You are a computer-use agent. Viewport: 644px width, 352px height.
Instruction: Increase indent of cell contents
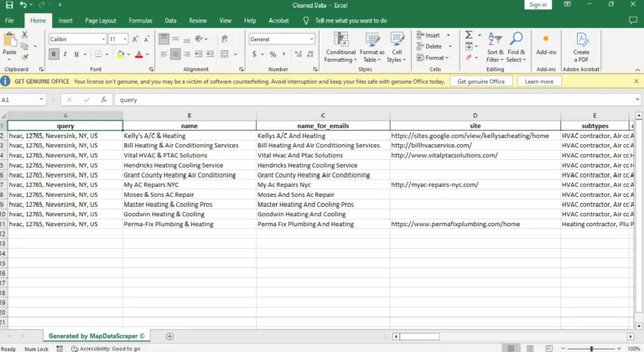pos(210,54)
